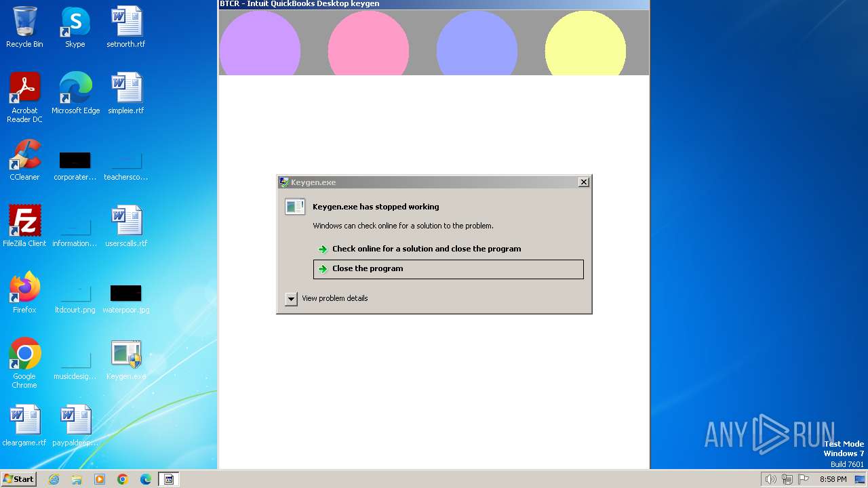Open userscalls.rtf document icon
The image size is (868, 488).
click(x=126, y=226)
